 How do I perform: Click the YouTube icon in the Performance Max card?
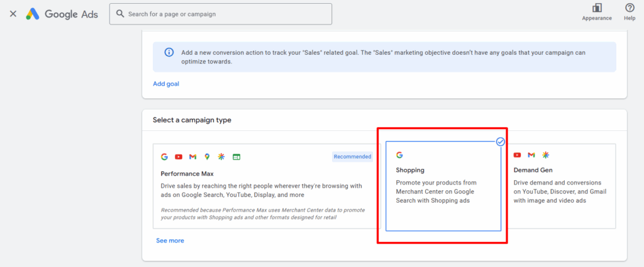point(179,156)
